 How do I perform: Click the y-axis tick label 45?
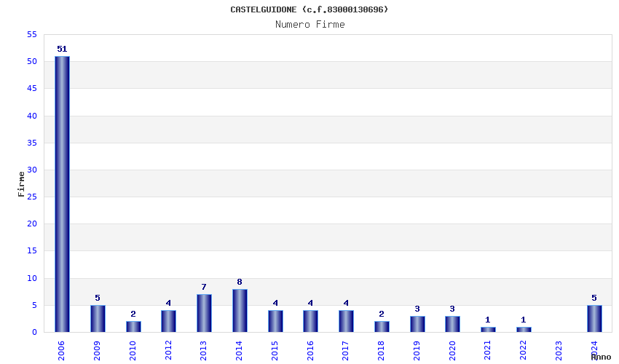tap(32, 88)
